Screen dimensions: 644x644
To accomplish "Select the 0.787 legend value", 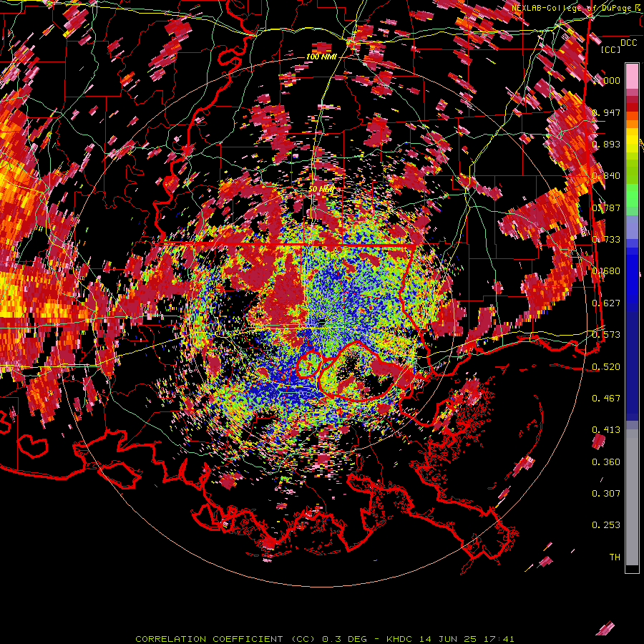I will coord(606,208).
